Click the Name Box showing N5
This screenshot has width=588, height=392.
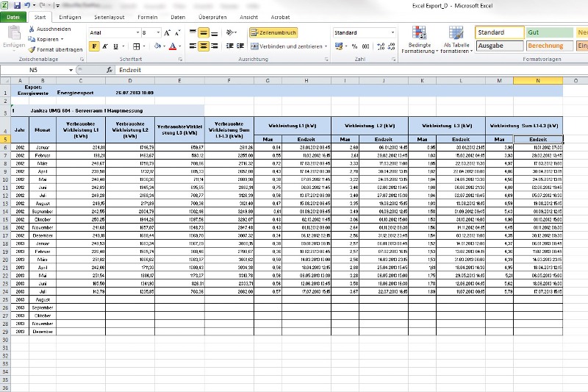[x=33, y=70]
